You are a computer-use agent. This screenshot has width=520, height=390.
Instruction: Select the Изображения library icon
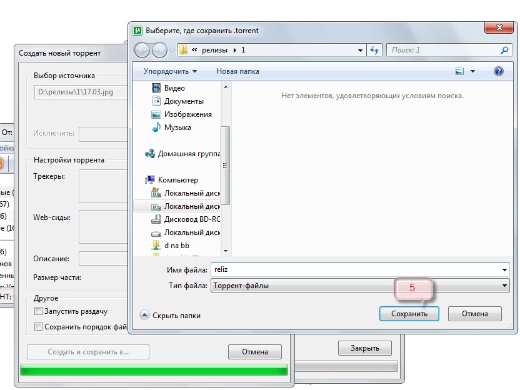point(156,114)
